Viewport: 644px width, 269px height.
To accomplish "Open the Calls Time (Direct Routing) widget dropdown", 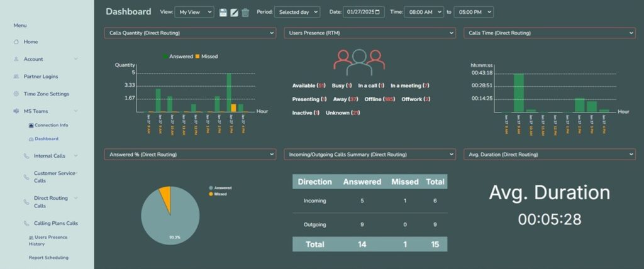I will (x=549, y=33).
